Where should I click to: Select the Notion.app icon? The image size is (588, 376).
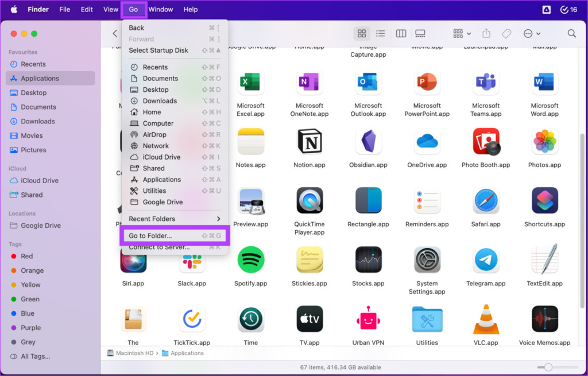click(310, 141)
